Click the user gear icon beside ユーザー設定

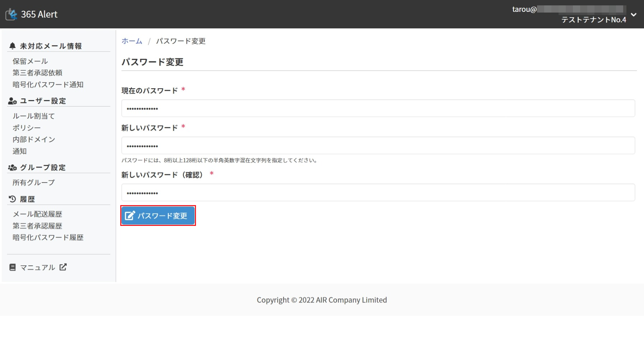click(13, 101)
